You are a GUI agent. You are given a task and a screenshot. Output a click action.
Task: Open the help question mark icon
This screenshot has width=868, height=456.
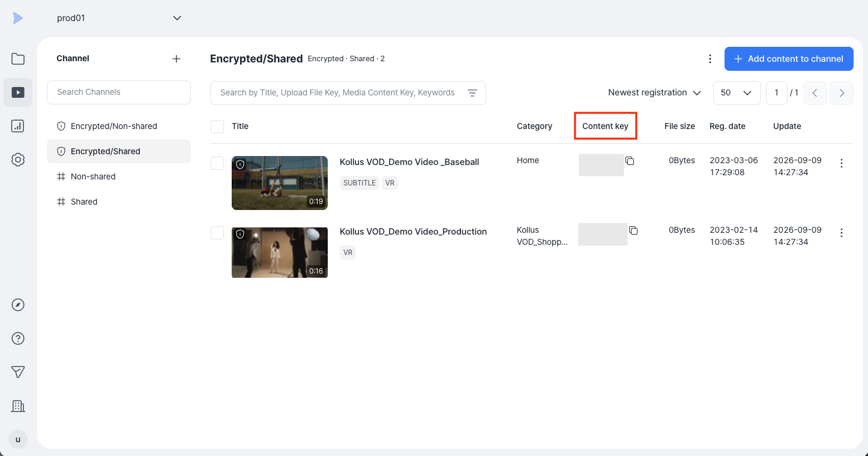pos(18,338)
